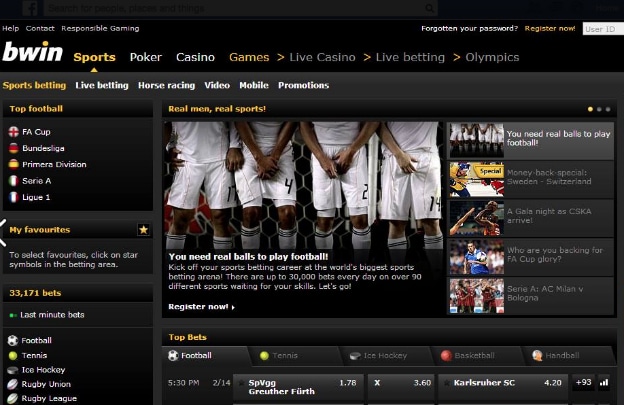Click the Responsible Gaming link
Image resolution: width=624 pixels, height=405 pixels.
(x=100, y=29)
